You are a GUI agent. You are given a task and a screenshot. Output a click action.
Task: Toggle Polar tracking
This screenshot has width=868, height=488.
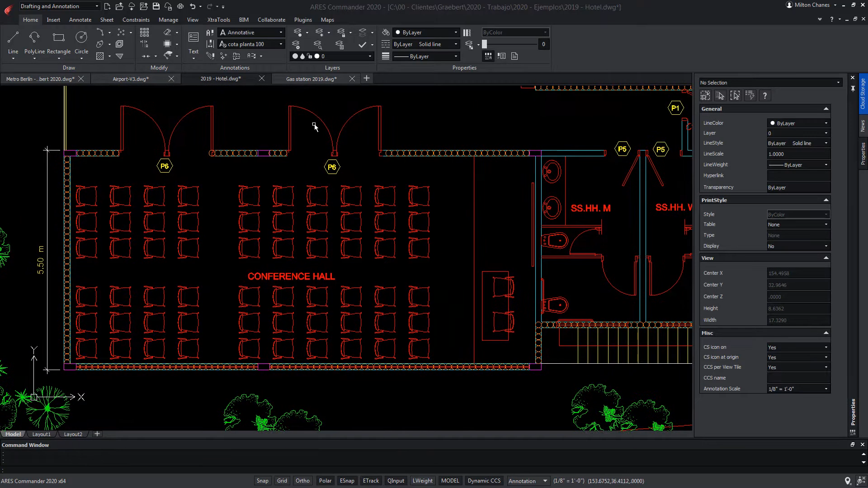pyautogui.click(x=325, y=481)
